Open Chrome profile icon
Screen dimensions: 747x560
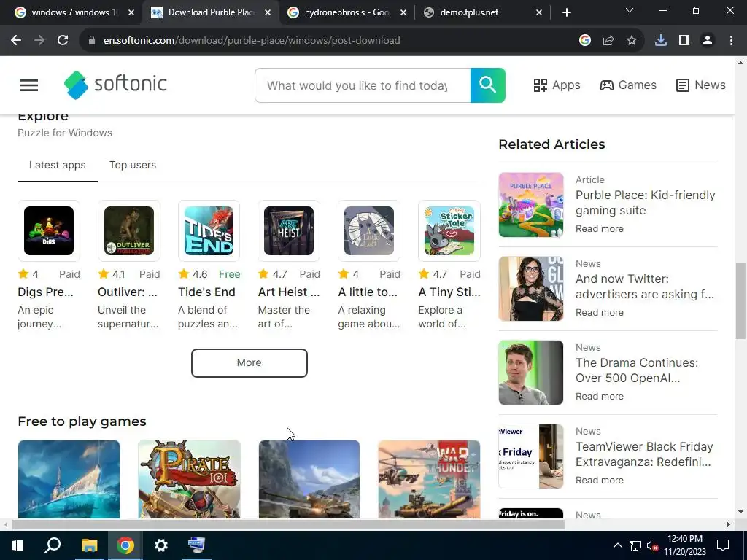(708, 41)
